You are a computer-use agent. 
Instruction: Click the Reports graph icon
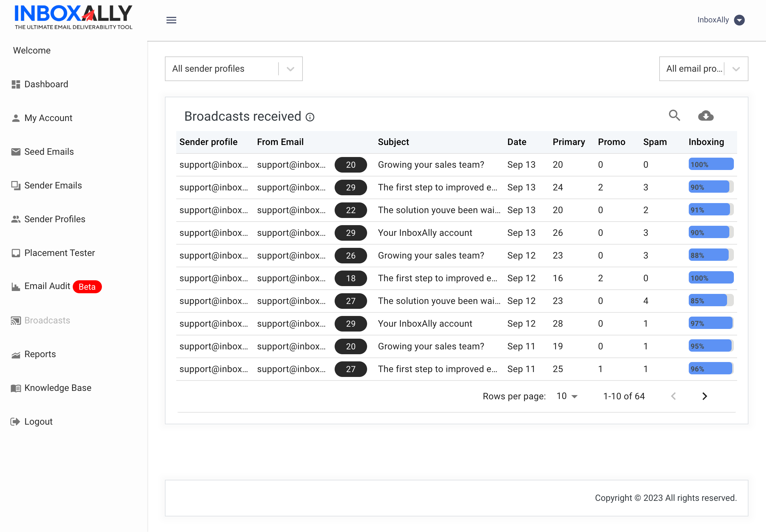tap(15, 354)
